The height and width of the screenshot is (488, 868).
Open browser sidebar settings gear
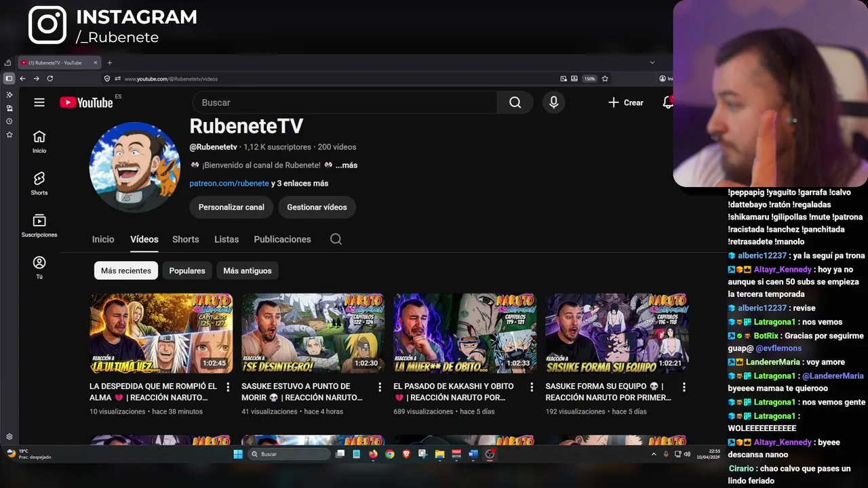(x=9, y=437)
